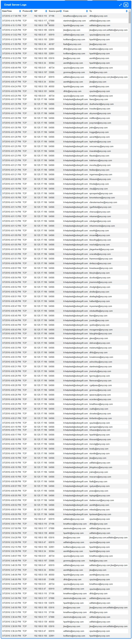Click recipient dsutherland@anycorp.com
This screenshot has width=136, height=644.
coord(101,104)
